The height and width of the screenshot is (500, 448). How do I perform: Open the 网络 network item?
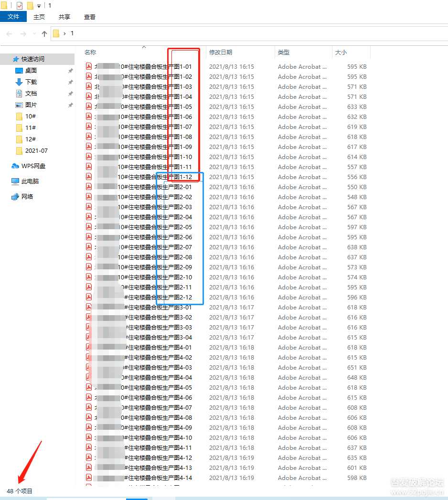pyautogui.click(x=27, y=195)
